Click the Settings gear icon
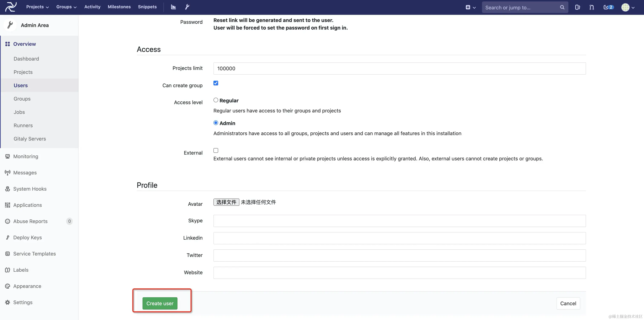Image resolution: width=644 pixels, height=320 pixels. click(7, 302)
